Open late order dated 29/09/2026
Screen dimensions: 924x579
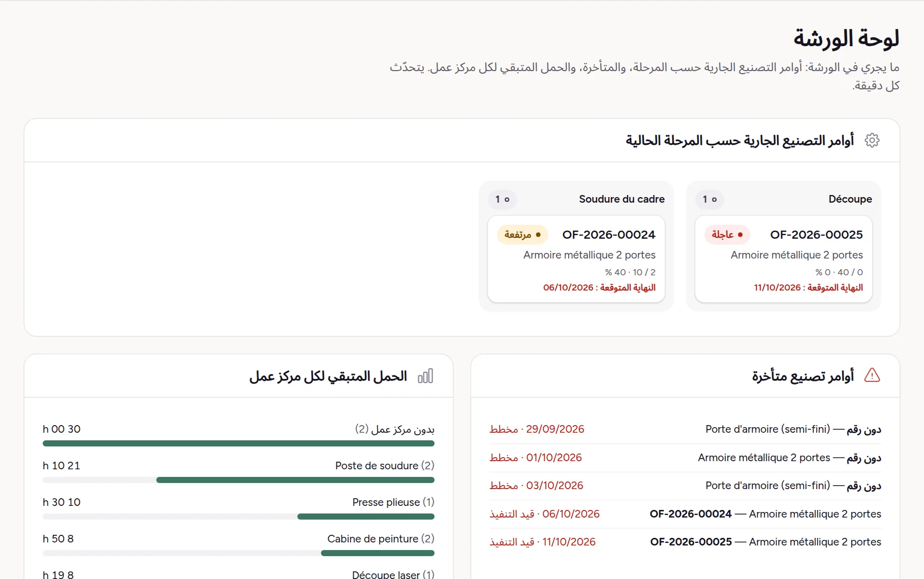tap(685, 430)
